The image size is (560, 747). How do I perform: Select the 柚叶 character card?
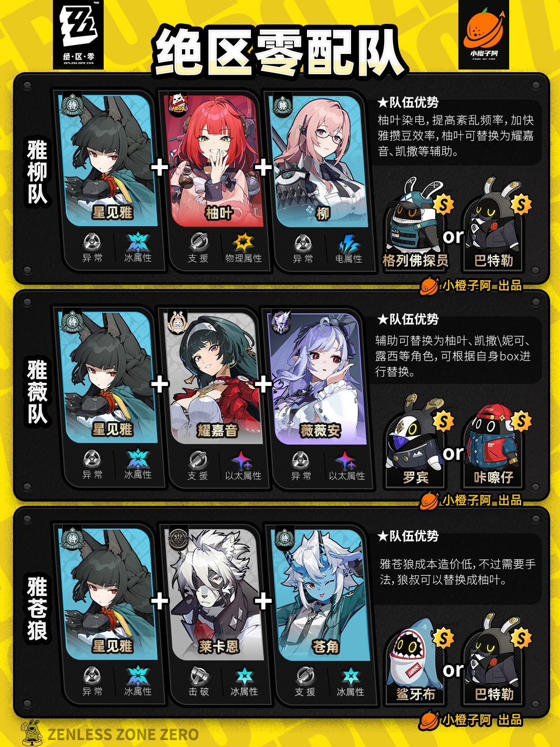(214, 161)
